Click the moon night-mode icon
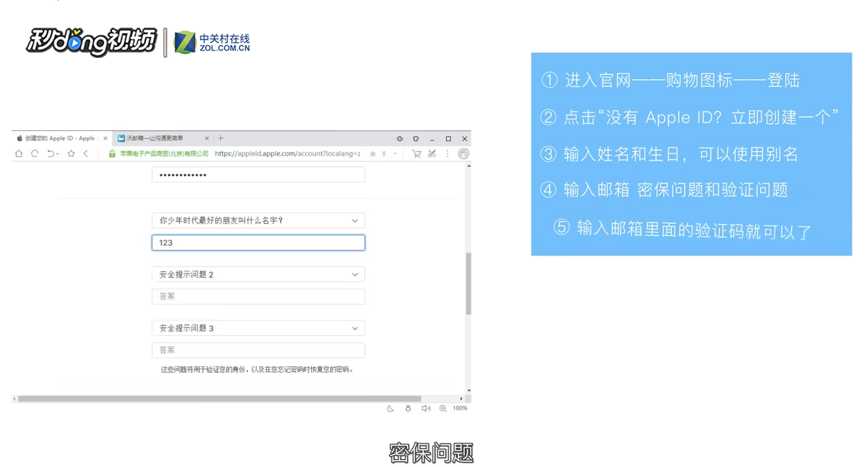 click(391, 408)
